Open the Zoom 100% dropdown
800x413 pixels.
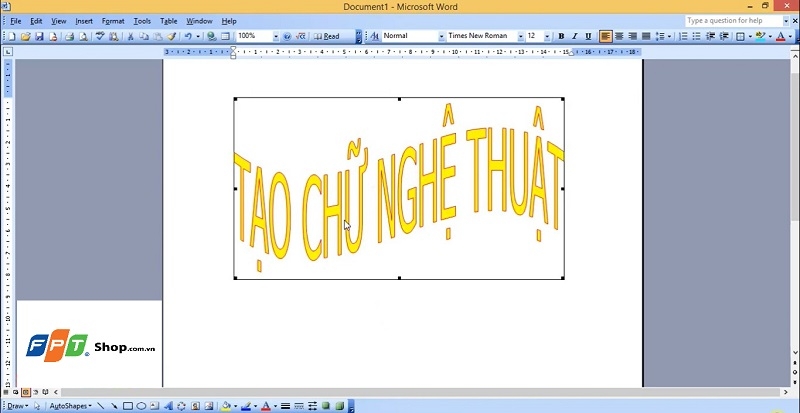tap(276, 36)
